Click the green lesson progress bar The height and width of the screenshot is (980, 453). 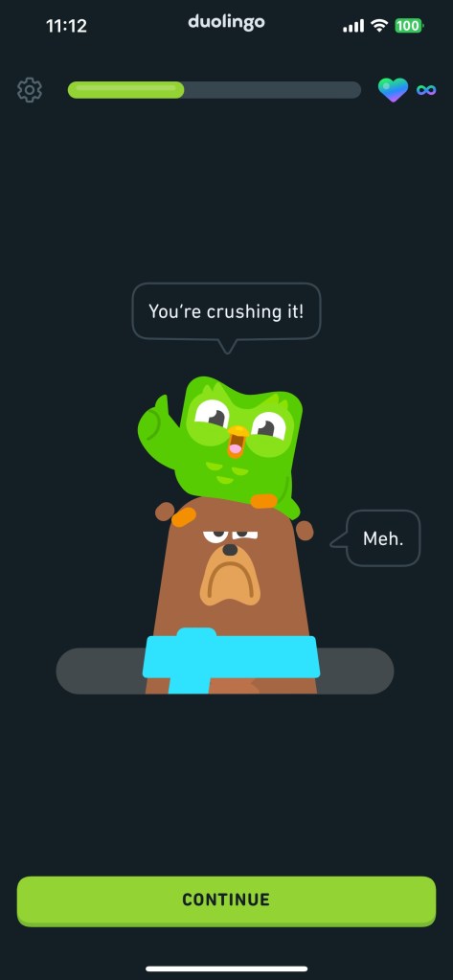pyautogui.click(x=126, y=90)
